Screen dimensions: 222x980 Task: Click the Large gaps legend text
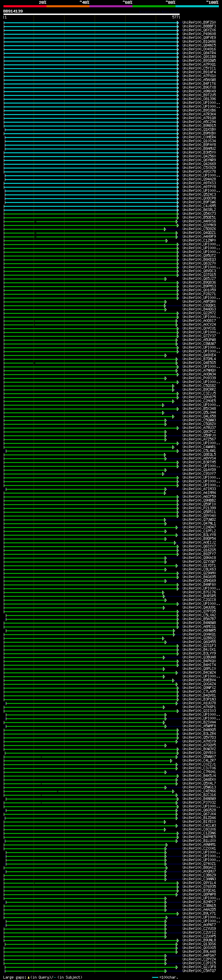click(43, 977)
